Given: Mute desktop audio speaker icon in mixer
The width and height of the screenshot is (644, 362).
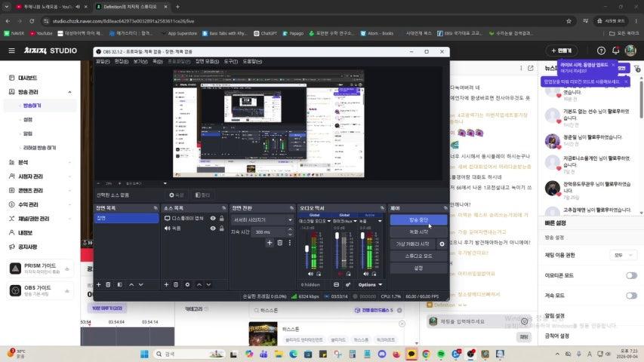Looking at the screenshot, I should point(310,274).
